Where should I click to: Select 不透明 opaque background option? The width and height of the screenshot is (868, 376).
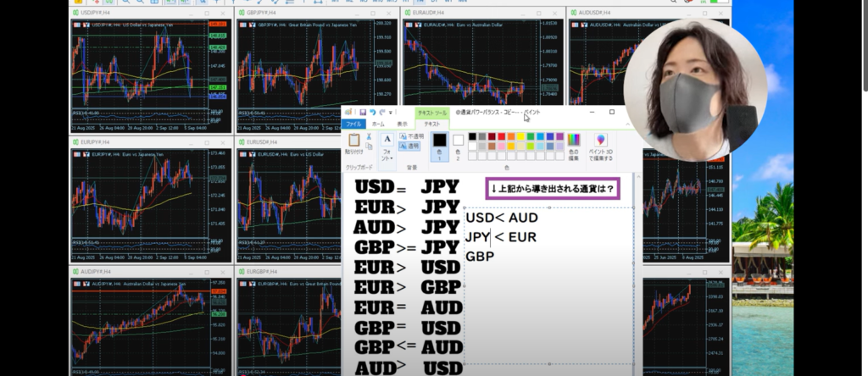pyautogui.click(x=411, y=136)
